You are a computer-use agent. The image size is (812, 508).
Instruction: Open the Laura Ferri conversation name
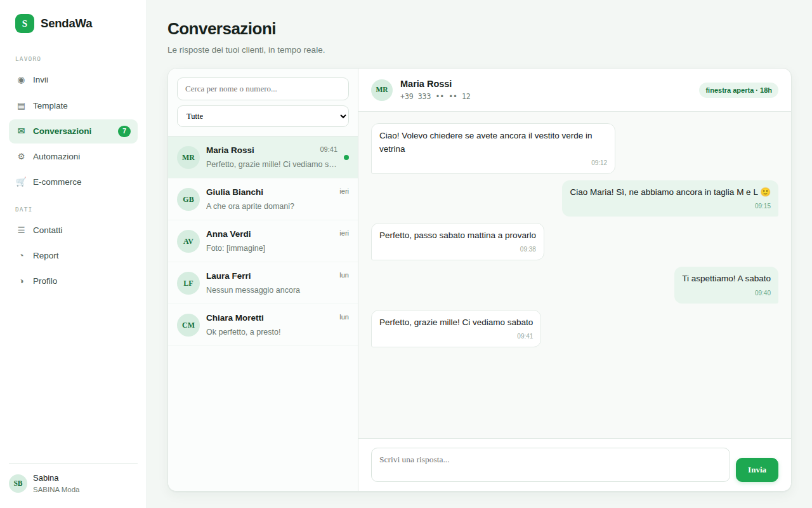coord(228,276)
